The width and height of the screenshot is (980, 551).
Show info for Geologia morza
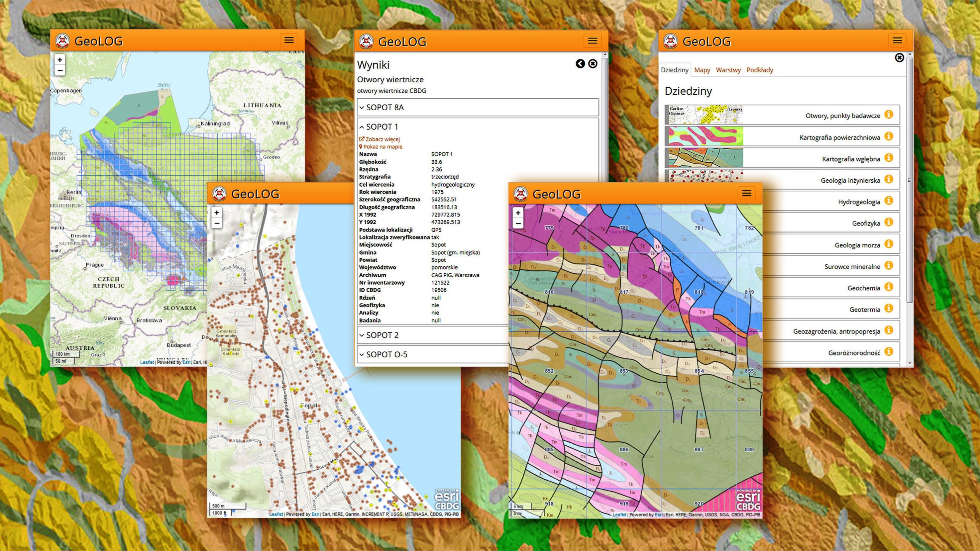(889, 243)
